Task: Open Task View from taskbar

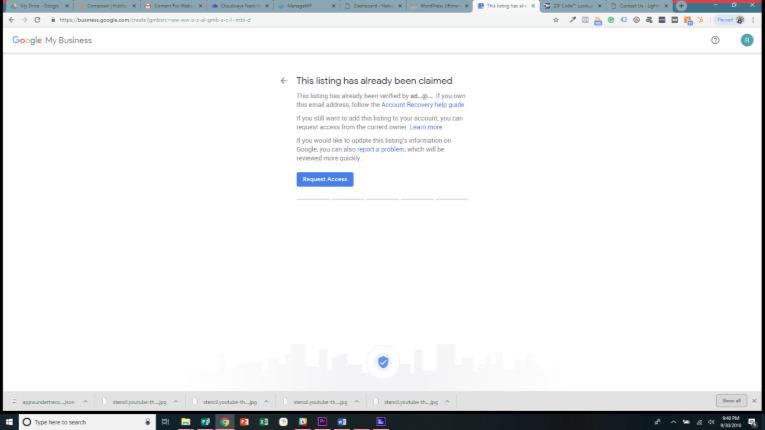Action: [165, 422]
